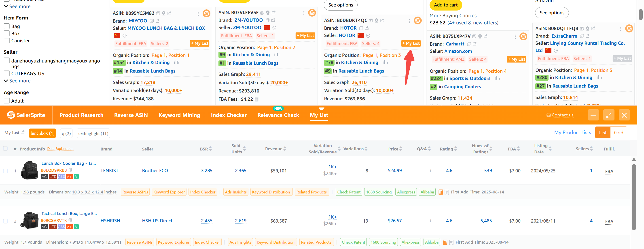This screenshot has height=249, width=644.
Task: Click the Q&A info icon in the TENKIST row
Action: click(x=430, y=171)
